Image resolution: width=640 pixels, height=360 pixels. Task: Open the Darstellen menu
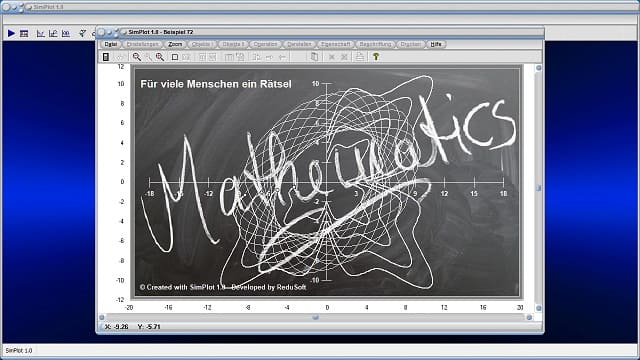(299, 44)
